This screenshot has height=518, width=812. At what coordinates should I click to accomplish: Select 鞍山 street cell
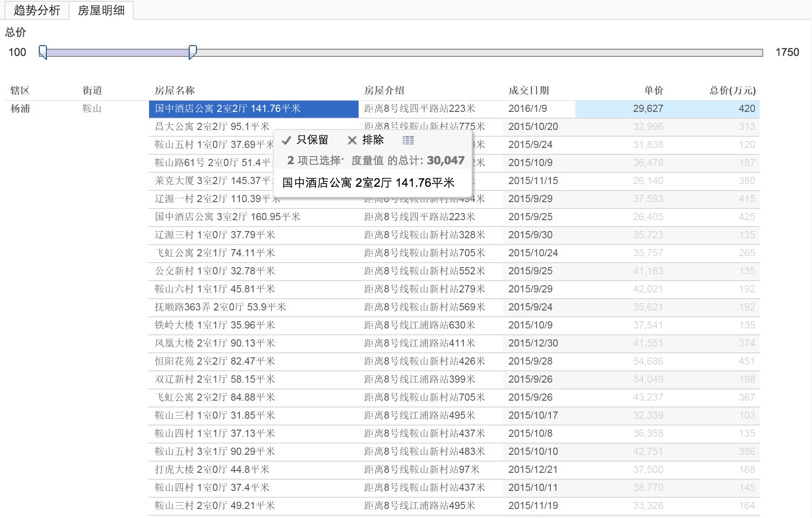92,108
